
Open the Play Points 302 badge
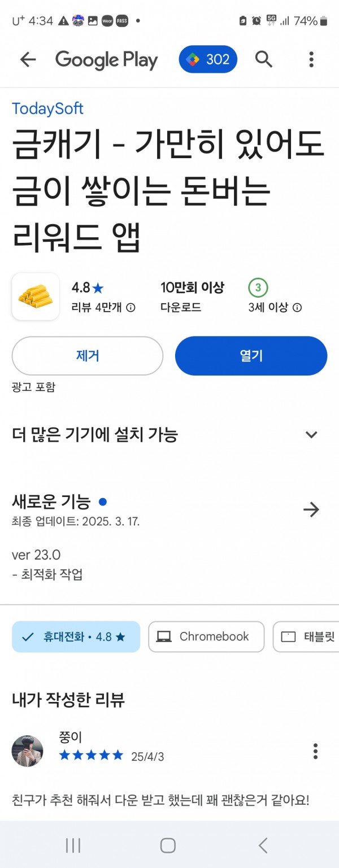(208, 59)
